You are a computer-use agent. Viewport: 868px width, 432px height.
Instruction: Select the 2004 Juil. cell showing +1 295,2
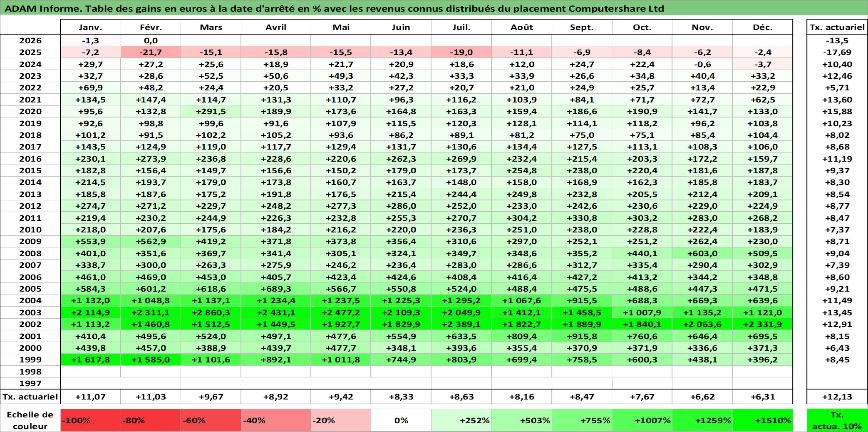coord(461,300)
